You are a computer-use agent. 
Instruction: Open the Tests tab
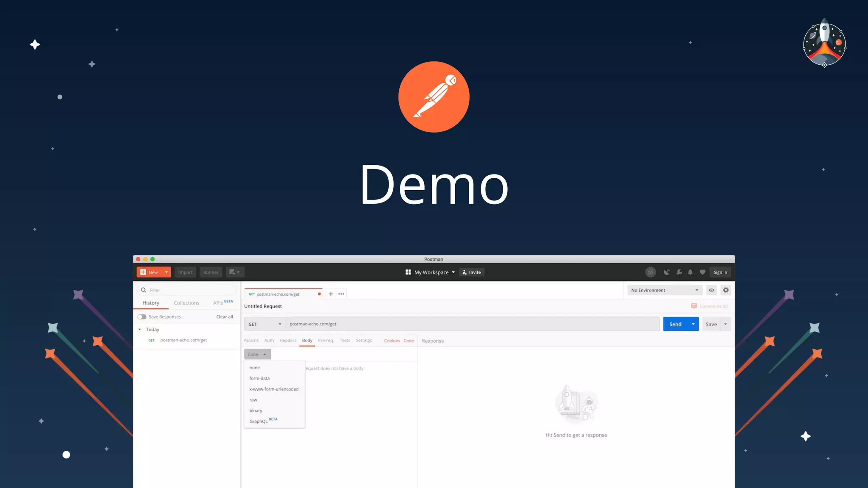click(x=345, y=341)
